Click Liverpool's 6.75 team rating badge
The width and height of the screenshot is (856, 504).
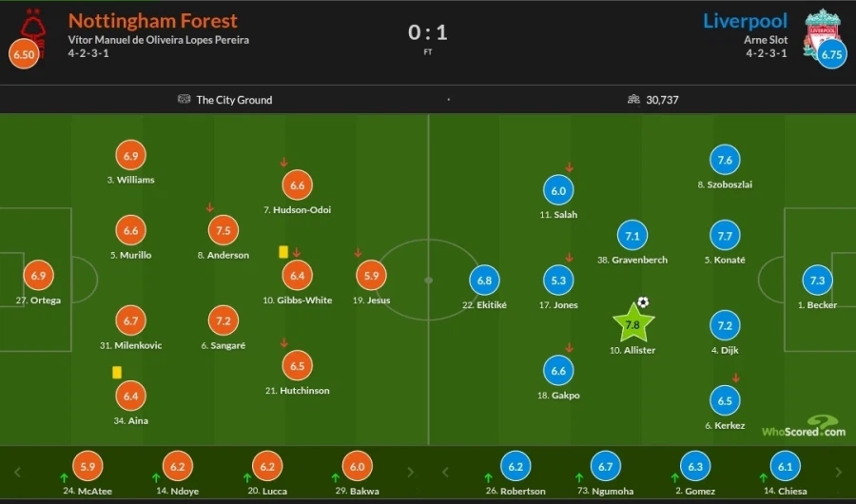(x=831, y=55)
